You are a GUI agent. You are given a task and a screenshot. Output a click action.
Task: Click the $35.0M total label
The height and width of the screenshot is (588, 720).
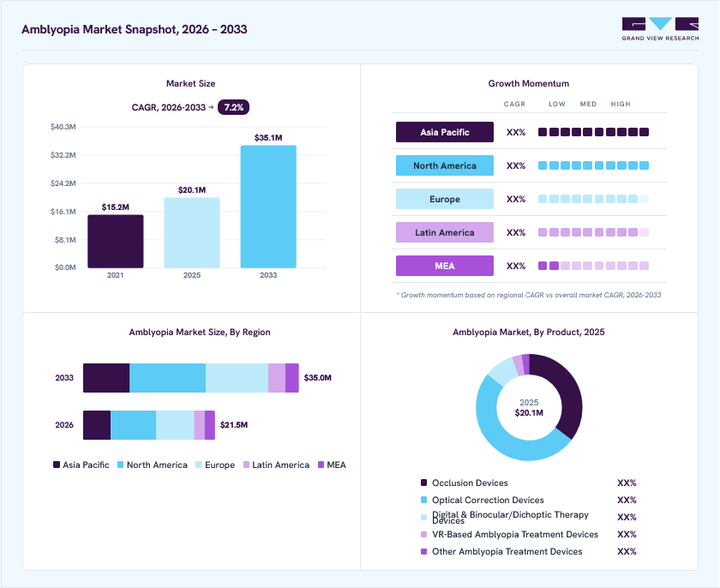pos(318,378)
